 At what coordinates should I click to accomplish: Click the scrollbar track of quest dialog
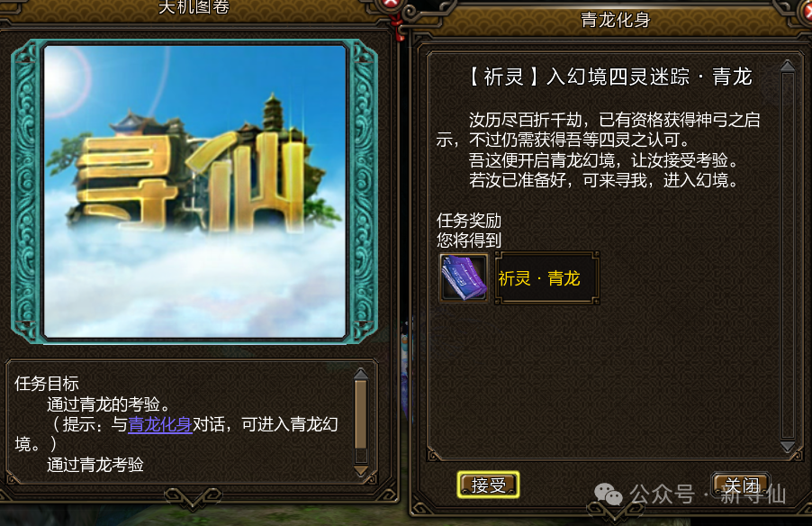tap(788, 256)
